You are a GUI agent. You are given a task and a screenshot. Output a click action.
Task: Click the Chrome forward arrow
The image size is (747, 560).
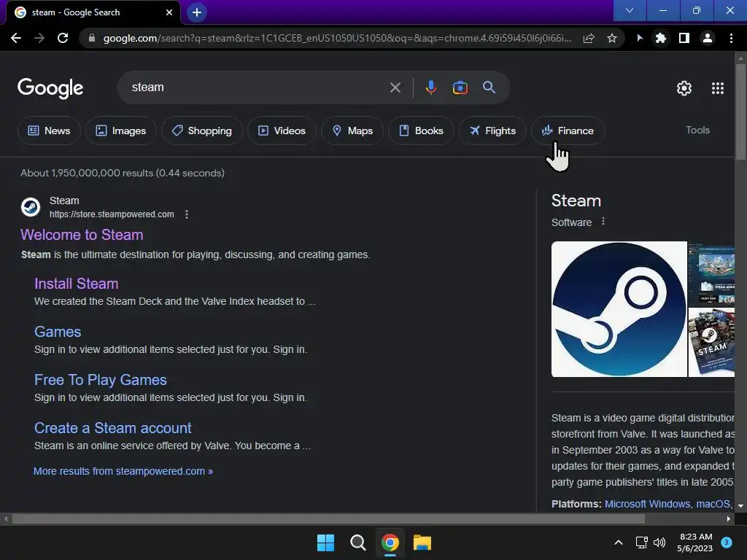[x=39, y=38]
